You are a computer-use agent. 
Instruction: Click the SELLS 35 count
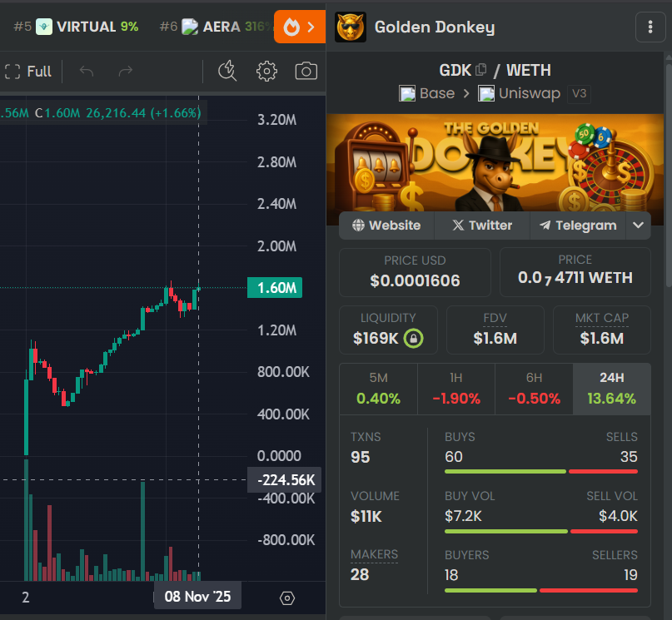pos(629,457)
